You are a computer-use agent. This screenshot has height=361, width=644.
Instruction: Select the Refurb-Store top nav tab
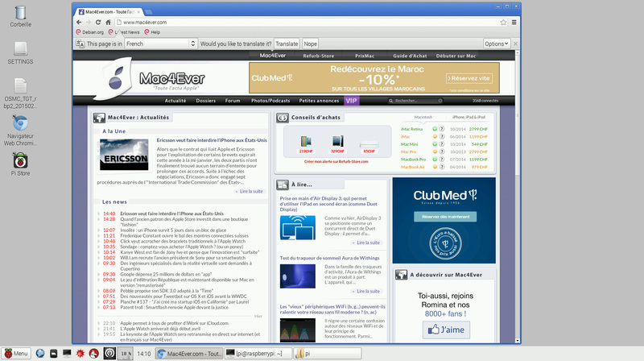coord(318,56)
